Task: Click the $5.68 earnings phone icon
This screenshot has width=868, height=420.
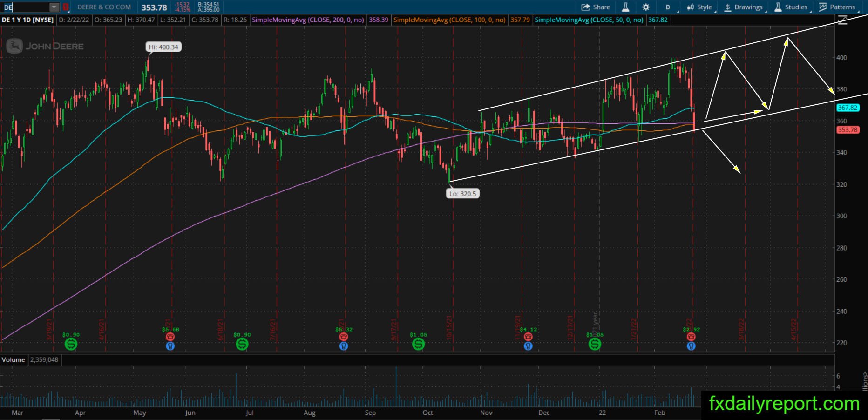Action: (x=170, y=337)
